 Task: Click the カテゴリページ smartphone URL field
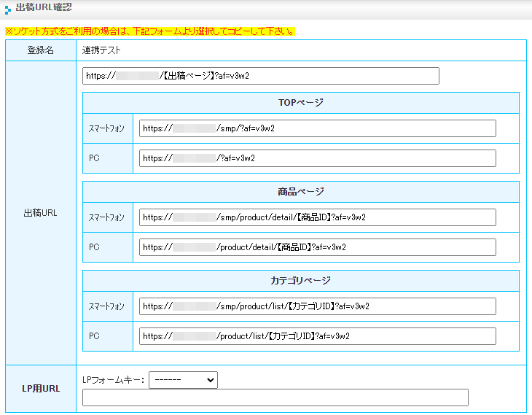coord(317,306)
